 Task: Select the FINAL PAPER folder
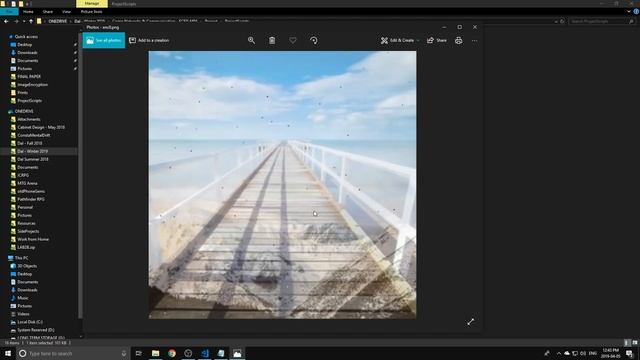point(29,76)
